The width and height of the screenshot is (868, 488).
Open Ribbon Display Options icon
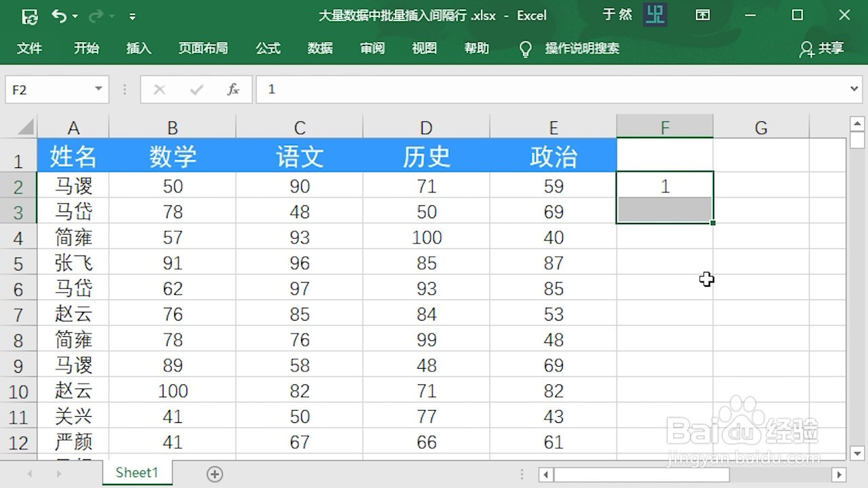coord(703,15)
